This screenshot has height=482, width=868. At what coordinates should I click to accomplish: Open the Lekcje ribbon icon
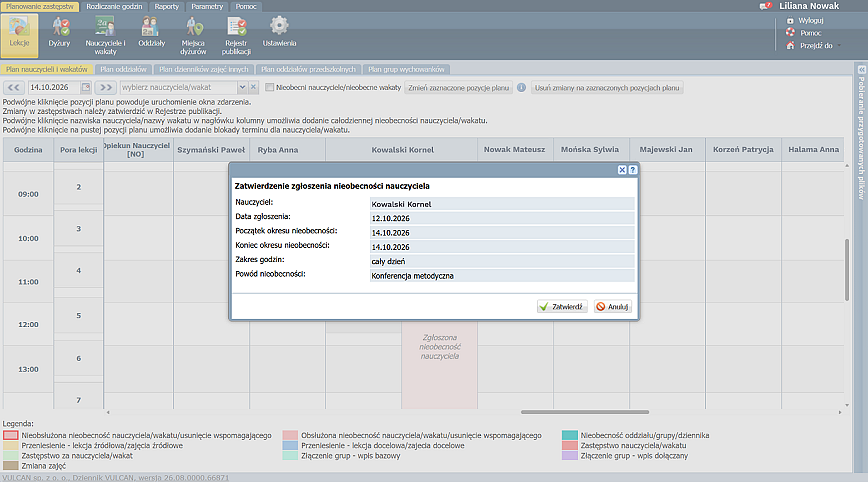pyautogui.click(x=19, y=35)
